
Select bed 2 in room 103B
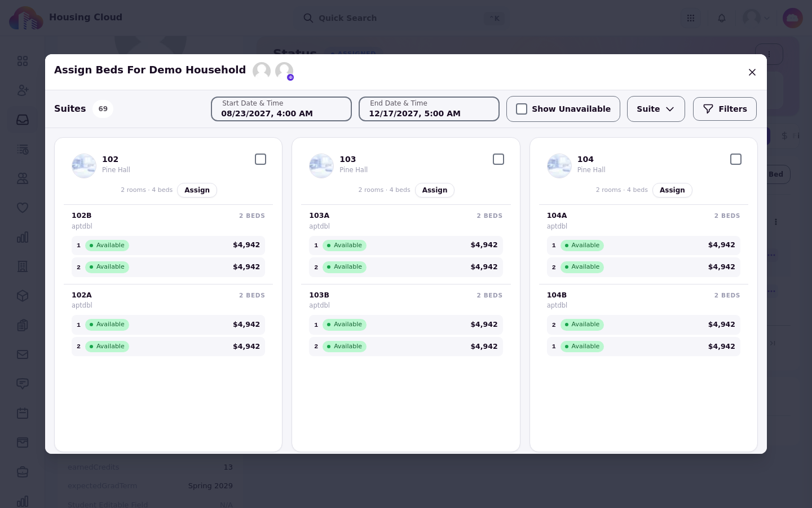(406, 347)
